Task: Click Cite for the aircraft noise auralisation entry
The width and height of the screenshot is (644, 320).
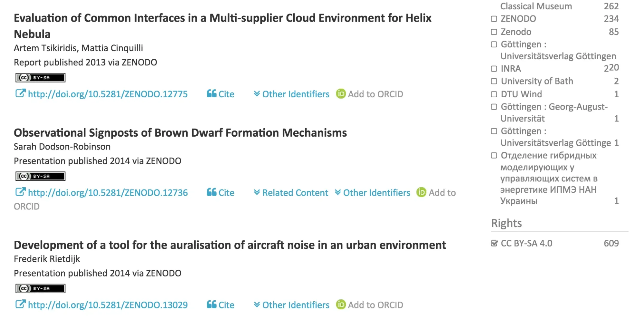Action: point(221,305)
